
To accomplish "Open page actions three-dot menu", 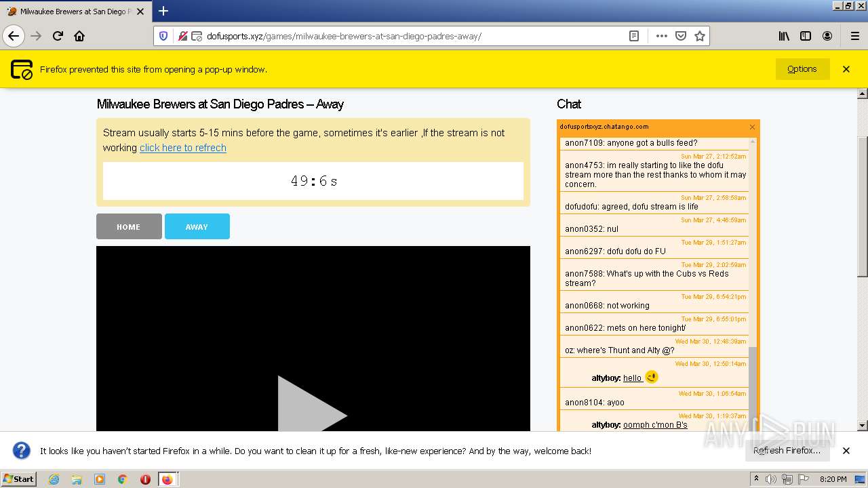I will 661,36.
